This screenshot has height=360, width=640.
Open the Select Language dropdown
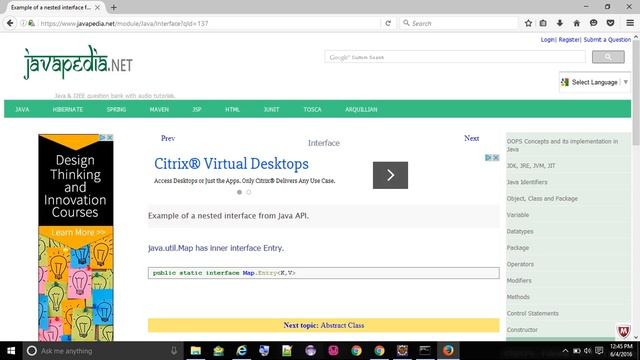coord(595,82)
